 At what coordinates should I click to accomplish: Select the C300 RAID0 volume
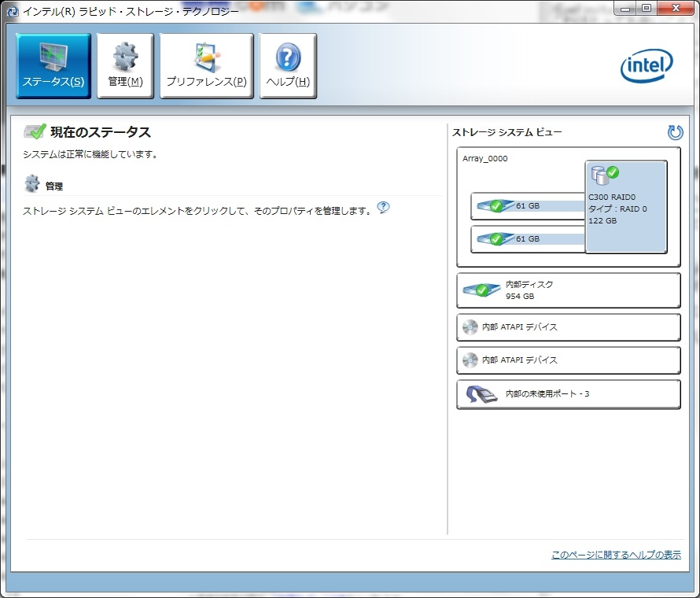(626, 207)
